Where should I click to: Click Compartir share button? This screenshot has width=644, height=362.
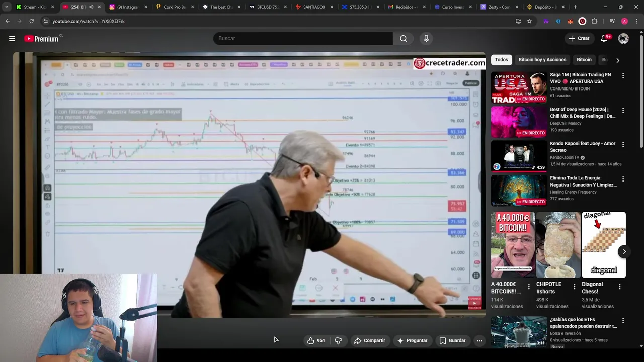pos(370,340)
